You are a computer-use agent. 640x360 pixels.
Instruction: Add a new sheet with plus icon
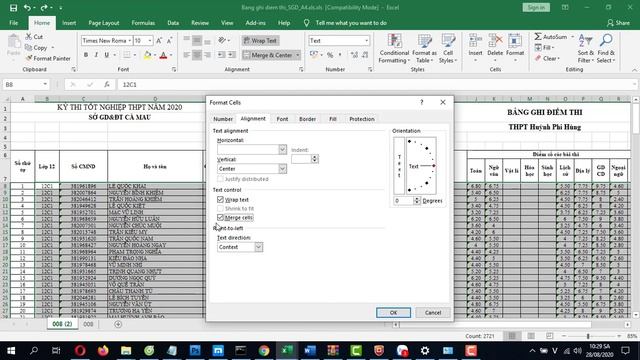pos(118,324)
